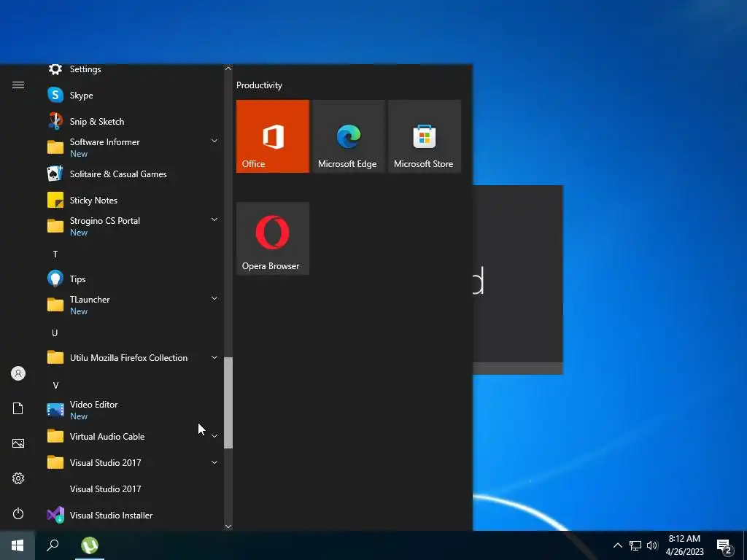This screenshot has width=747, height=560.
Task: Launch the Opera Browser tile
Action: [273, 238]
